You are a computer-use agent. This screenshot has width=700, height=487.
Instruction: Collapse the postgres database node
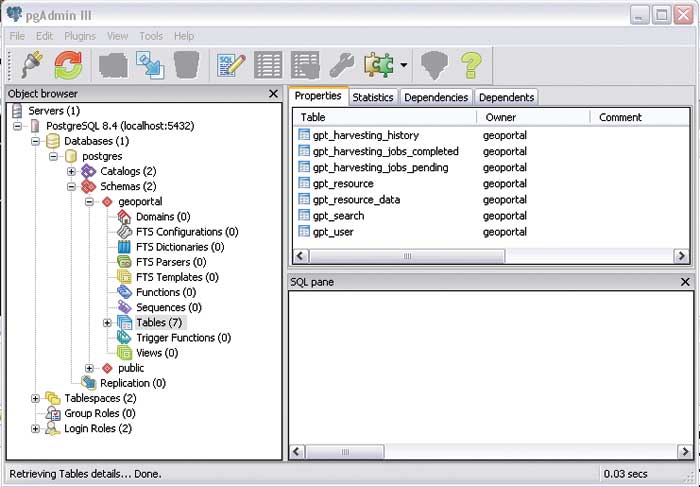[x=53, y=157]
